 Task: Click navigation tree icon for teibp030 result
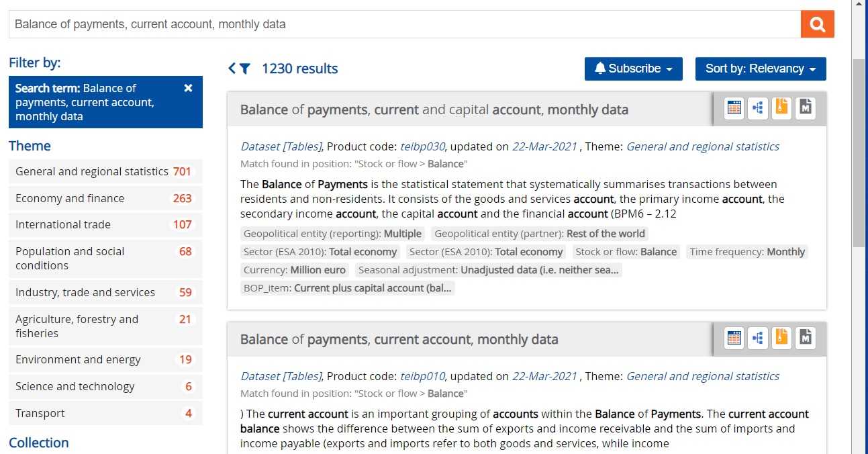pos(758,108)
